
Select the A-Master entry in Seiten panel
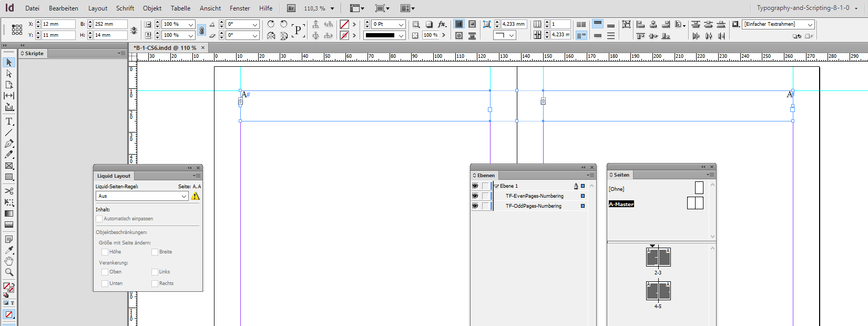tap(621, 204)
